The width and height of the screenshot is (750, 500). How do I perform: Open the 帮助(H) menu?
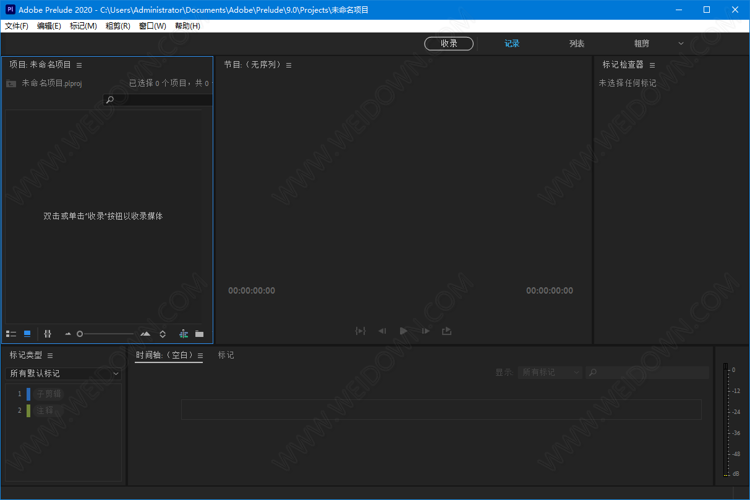click(188, 26)
